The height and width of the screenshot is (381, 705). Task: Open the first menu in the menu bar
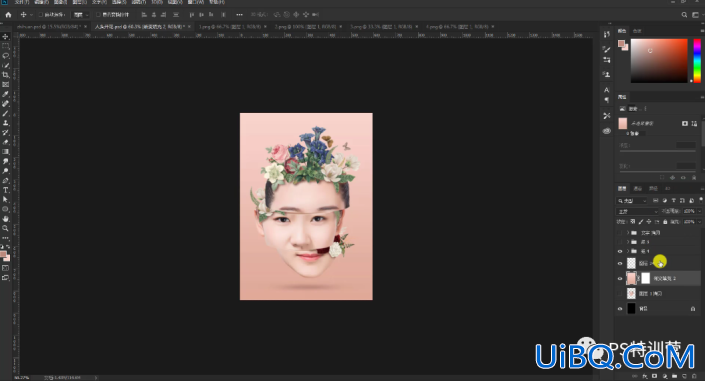pyautogui.click(x=21, y=2)
